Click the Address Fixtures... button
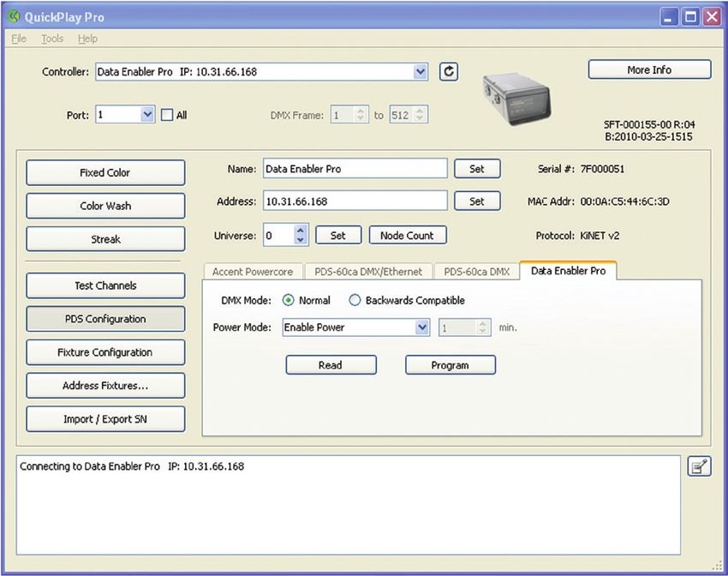 click(105, 386)
